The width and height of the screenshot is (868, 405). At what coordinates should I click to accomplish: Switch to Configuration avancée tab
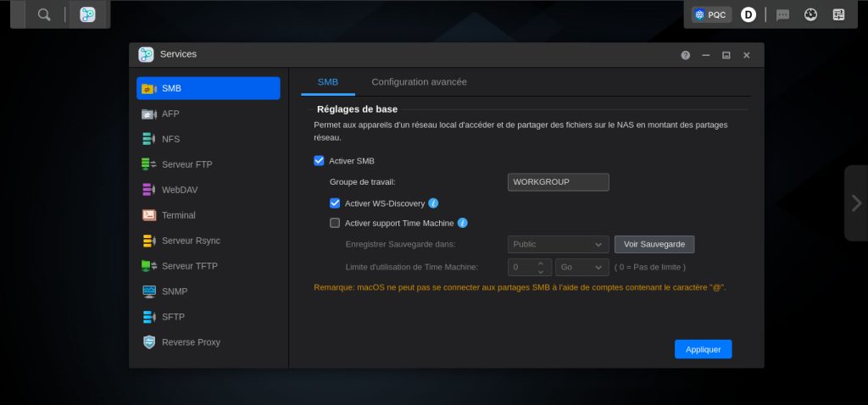[419, 82]
